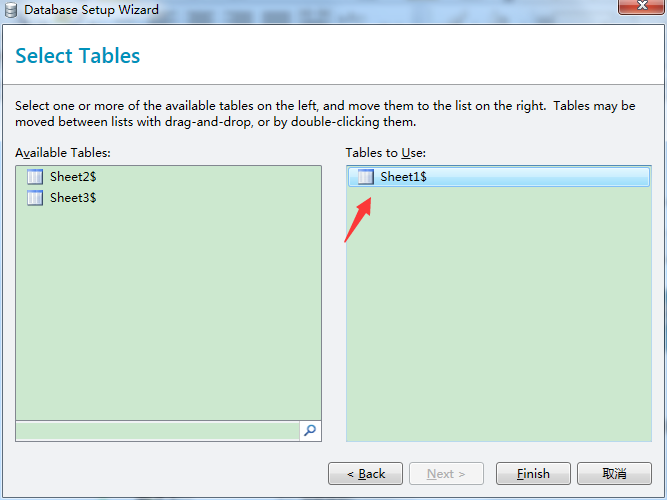Click the table icon beside Sheet1$
The height and width of the screenshot is (500, 667).
pyautogui.click(x=365, y=177)
